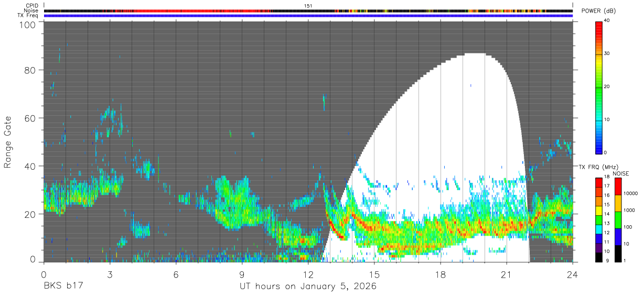Click the hour 18 tick label

441,274
